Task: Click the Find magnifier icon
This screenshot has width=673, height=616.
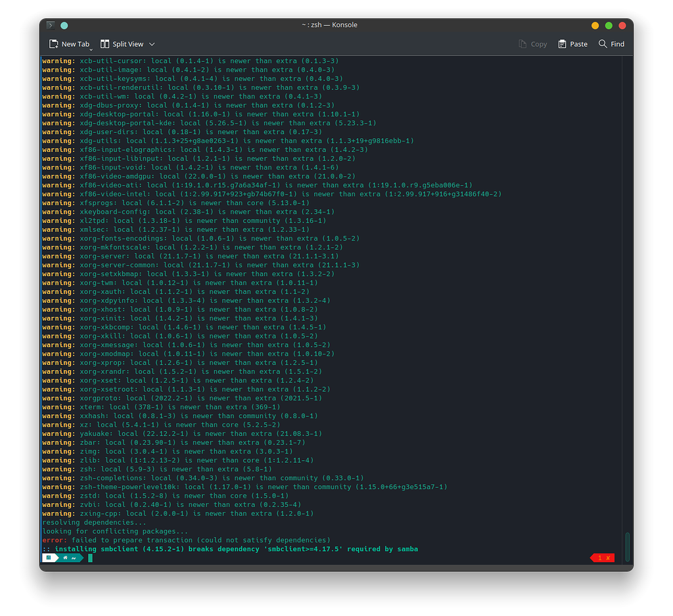Action: coord(603,44)
